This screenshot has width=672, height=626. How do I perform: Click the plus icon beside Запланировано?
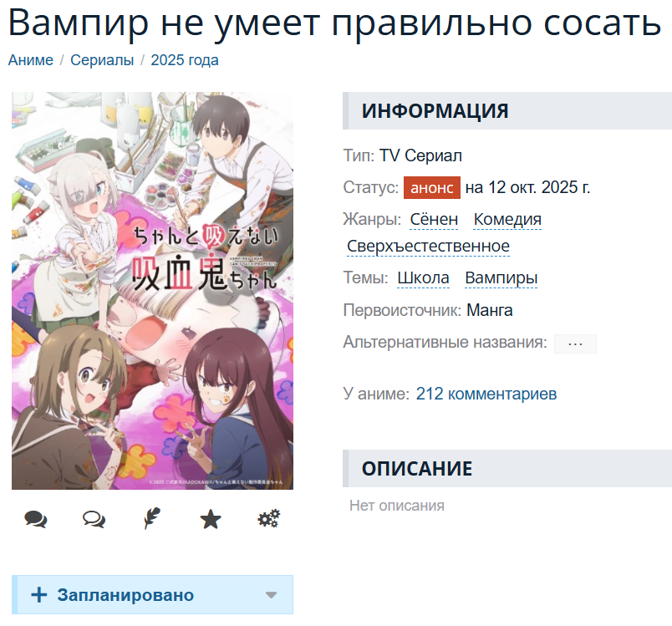[x=39, y=595]
